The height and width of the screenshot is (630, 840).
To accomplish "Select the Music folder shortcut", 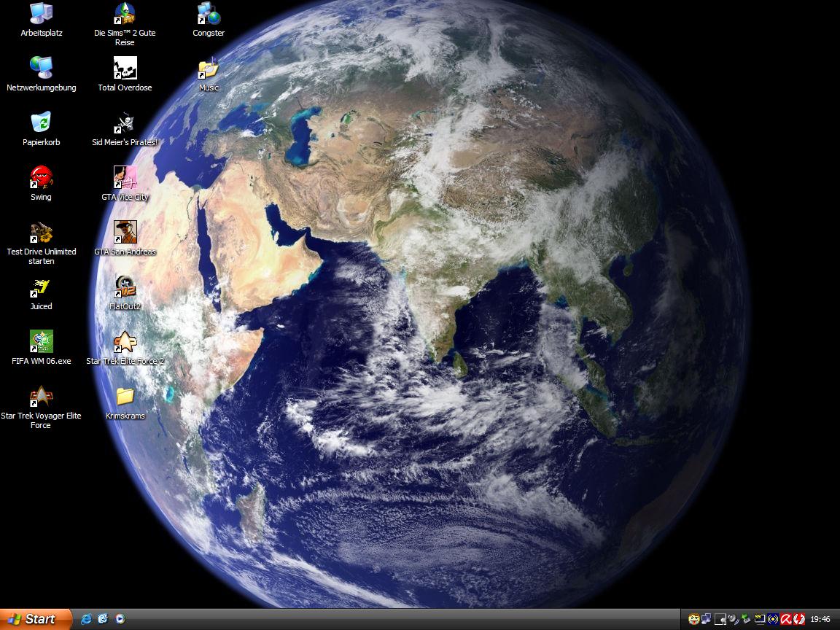I will (209, 69).
